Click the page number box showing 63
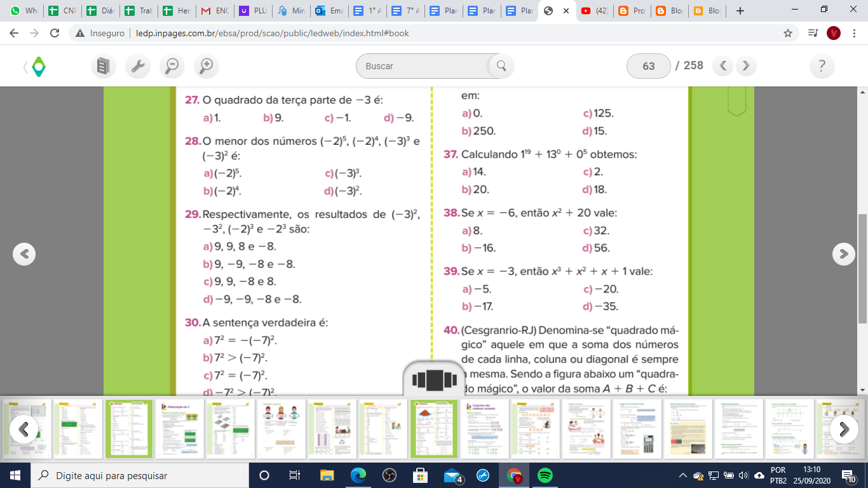 click(x=648, y=66)
